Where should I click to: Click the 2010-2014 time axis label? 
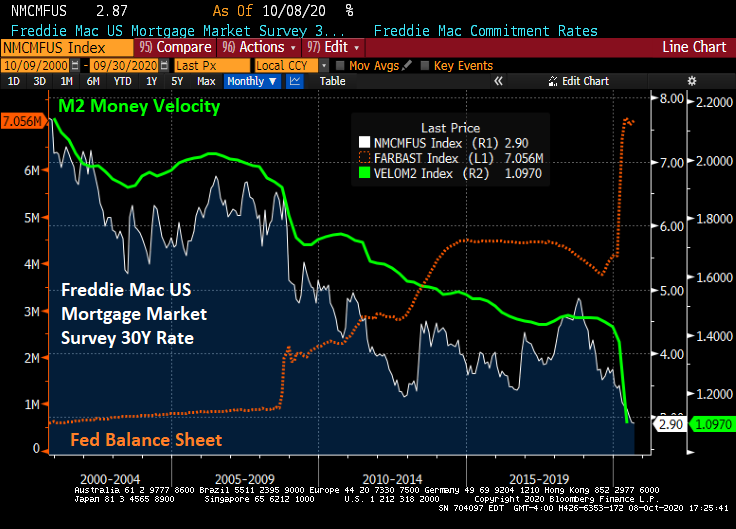pyautogui.click(x=392, y=479)
